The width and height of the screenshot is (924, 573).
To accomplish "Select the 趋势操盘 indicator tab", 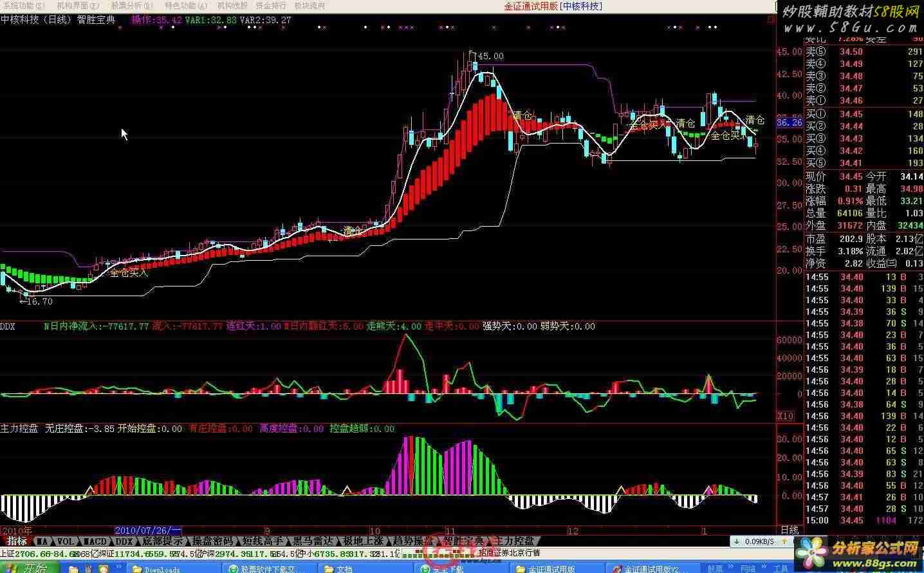I will [x=412, y=541].
